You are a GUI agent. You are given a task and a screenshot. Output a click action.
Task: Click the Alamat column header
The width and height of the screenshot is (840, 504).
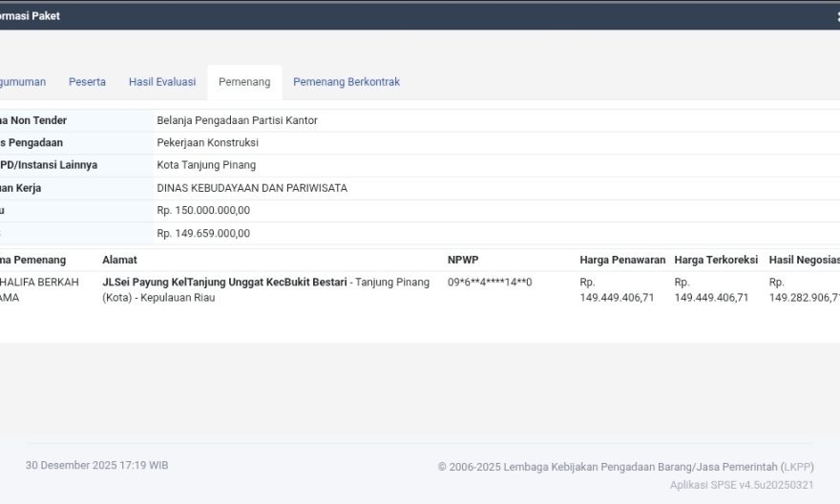(x=119, y=260)
